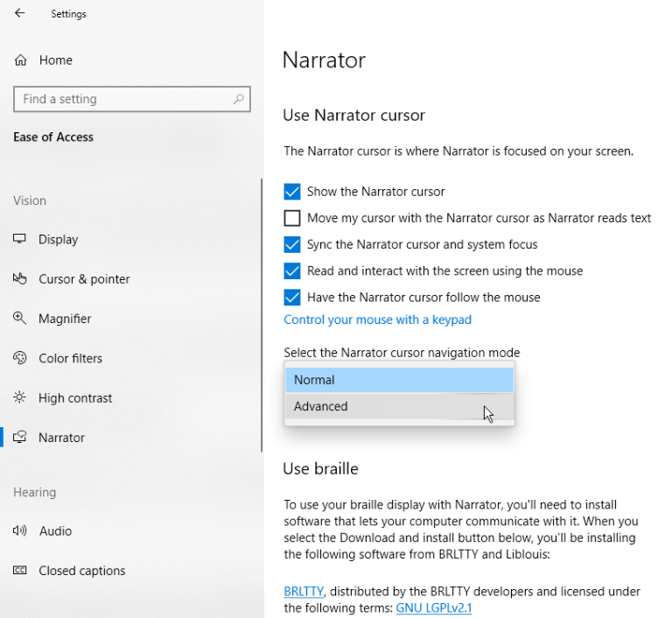672x618 pixels.
Task: Enable Move my cursor with the Narrator cursor
Action: 292,218
